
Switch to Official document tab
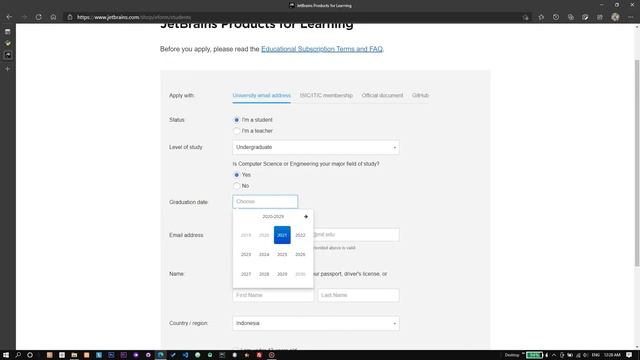[x=382, y=96]
